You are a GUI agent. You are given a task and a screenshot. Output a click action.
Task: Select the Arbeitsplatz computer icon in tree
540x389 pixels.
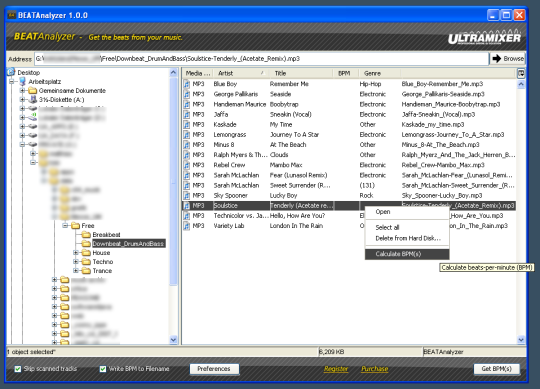pos(23,82)
